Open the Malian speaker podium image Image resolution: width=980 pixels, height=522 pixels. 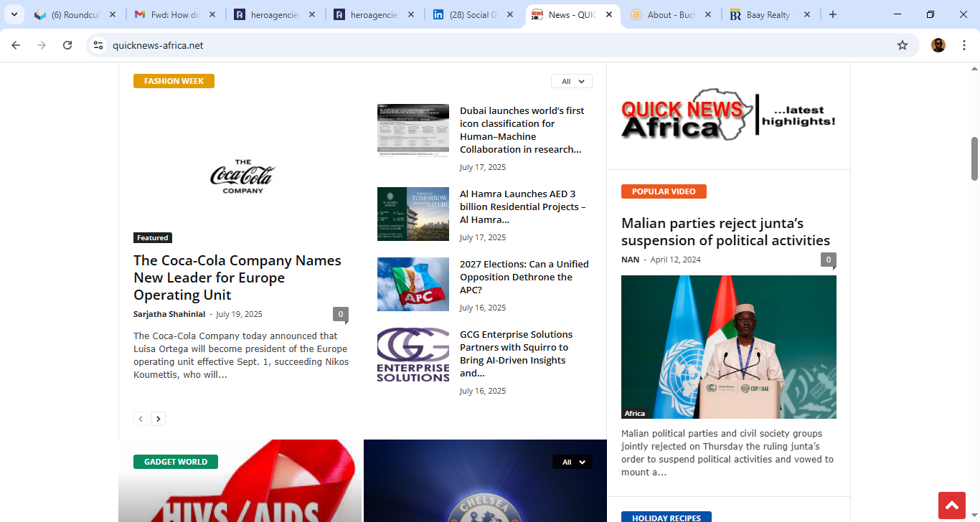[x=729, y=347]
